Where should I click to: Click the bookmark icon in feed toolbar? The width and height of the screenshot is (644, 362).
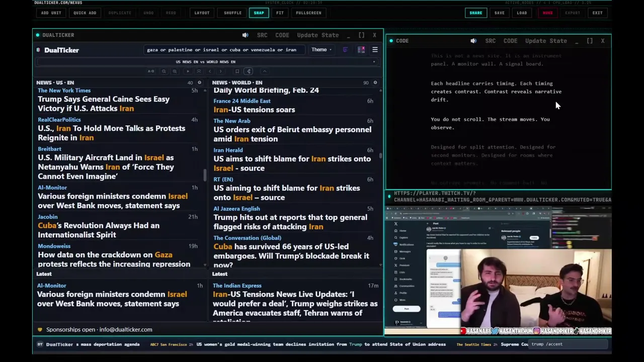click(237, 71)
